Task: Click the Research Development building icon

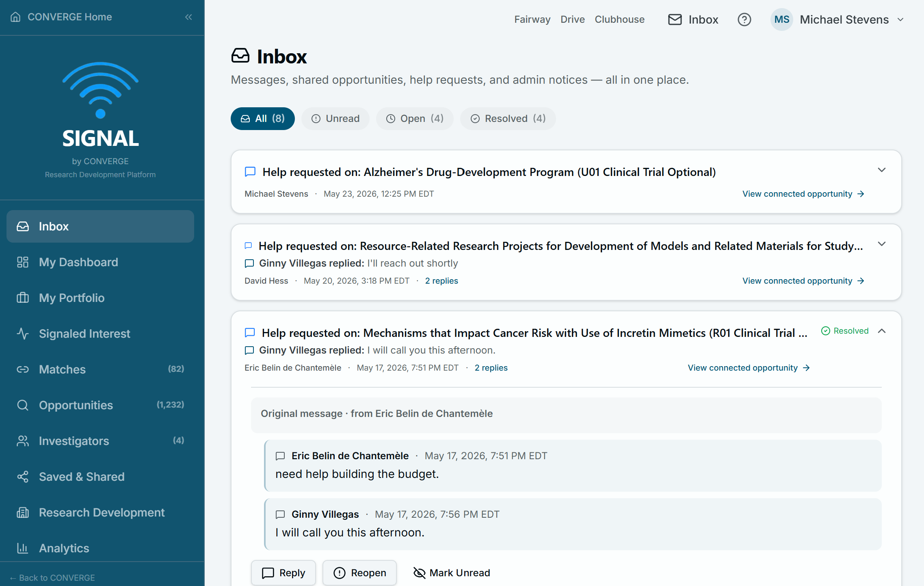Action: click(x=23, y=512)
